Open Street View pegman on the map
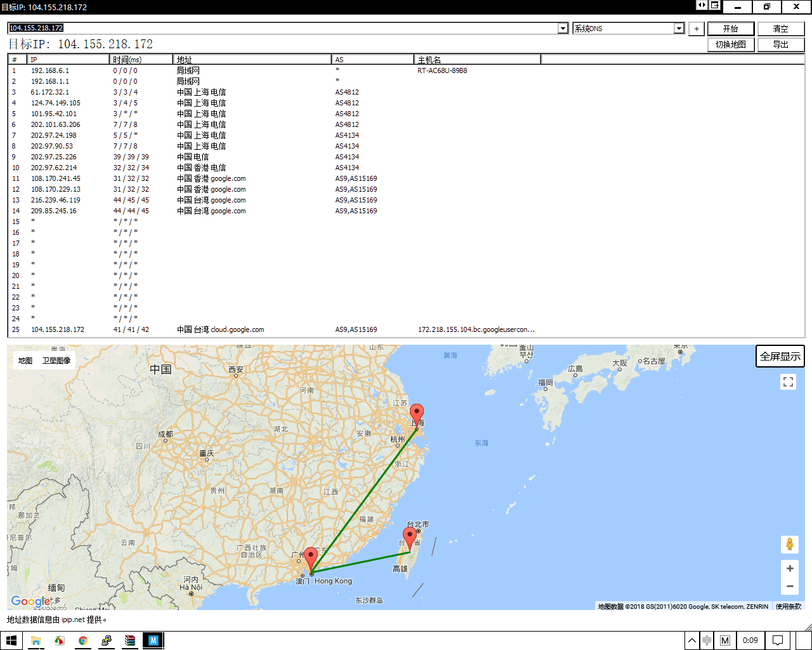Screen dimensions: 812x650 point(789,545)
